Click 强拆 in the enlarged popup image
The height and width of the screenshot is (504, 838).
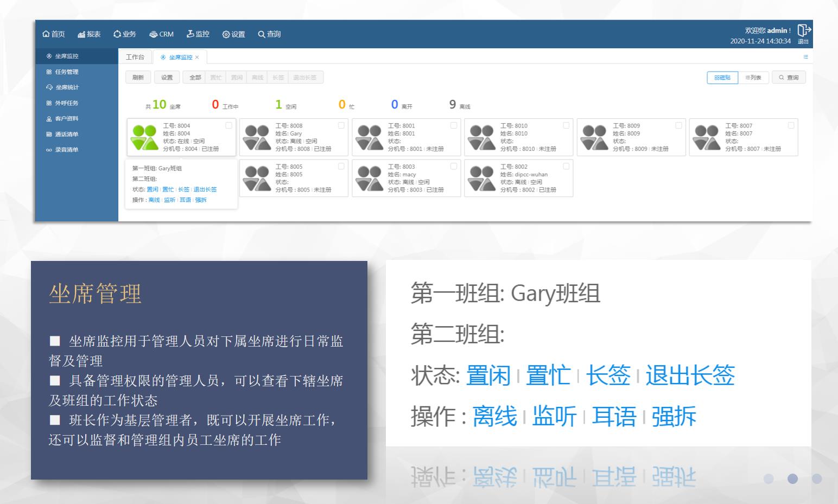click(674, 416)
